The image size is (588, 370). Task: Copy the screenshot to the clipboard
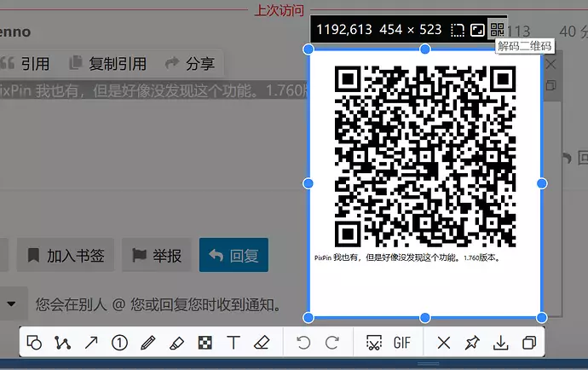click(529, 342)
